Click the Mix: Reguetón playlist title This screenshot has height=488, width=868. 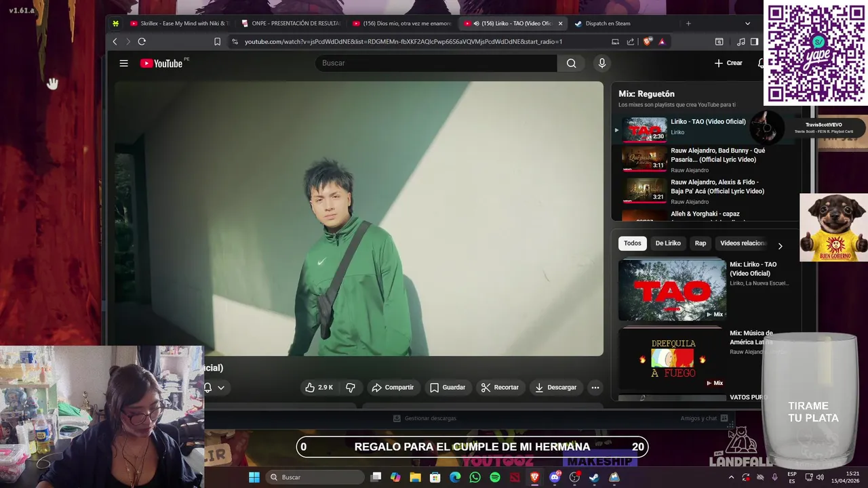646,94
